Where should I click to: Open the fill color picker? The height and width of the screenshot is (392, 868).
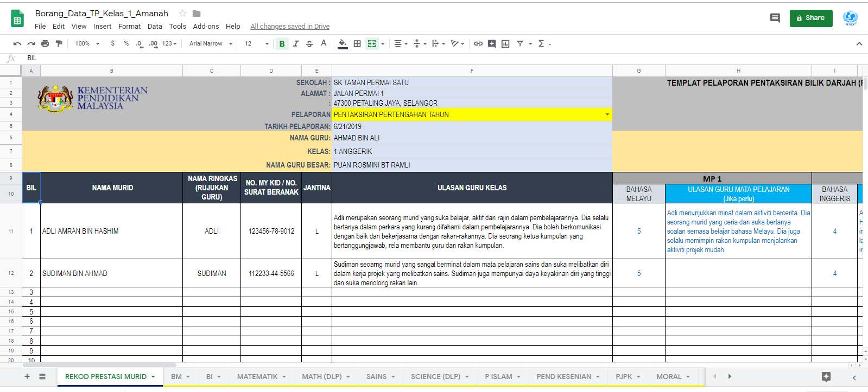343,44
